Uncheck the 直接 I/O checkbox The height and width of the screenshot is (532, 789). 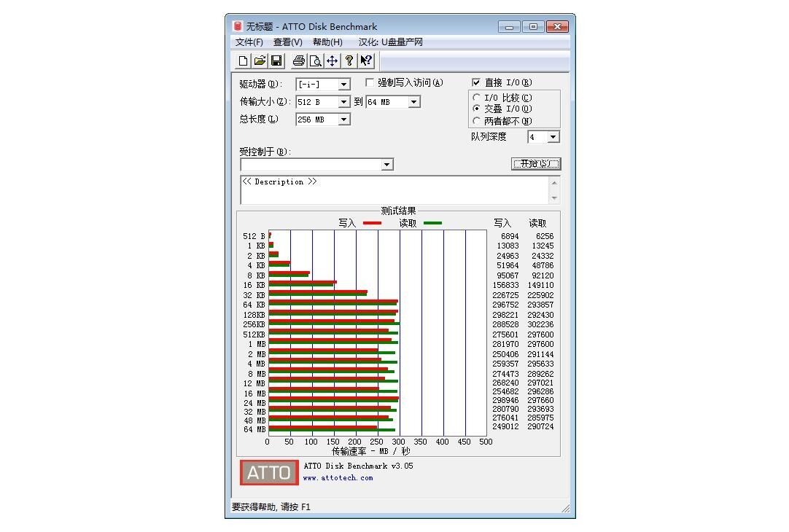click(476, 82)
